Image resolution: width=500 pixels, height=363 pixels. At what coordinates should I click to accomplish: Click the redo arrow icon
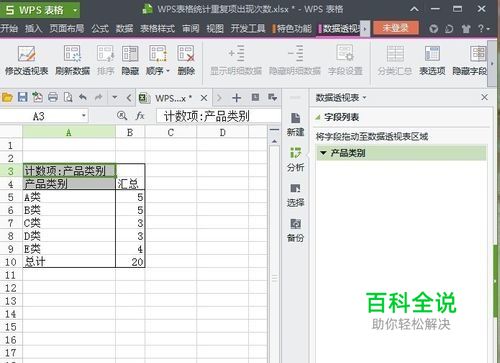(98, 97)
